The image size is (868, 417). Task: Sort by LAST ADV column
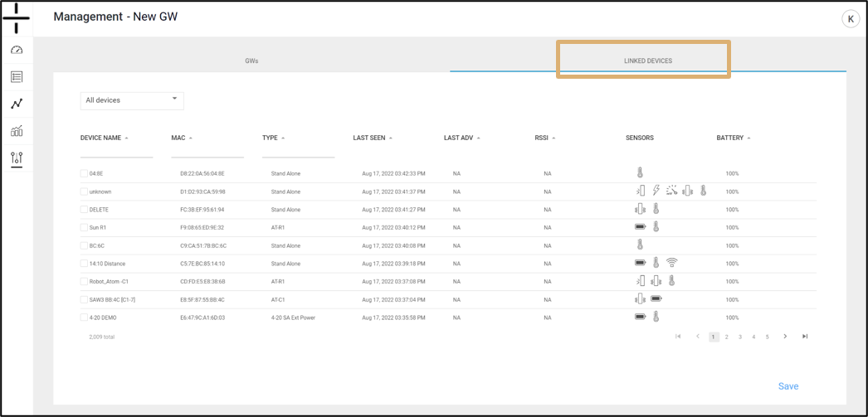pyautogui.click(x=462, y=138)
